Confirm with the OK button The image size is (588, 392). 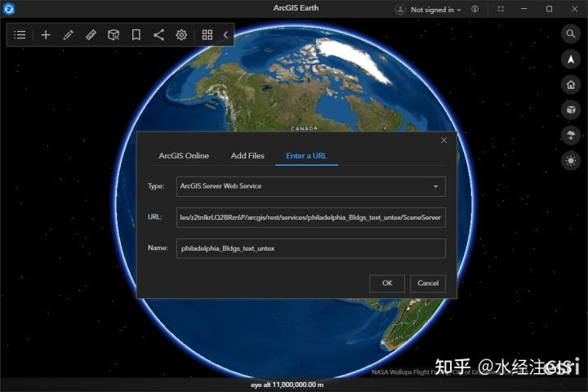click(x=387, y=283)
